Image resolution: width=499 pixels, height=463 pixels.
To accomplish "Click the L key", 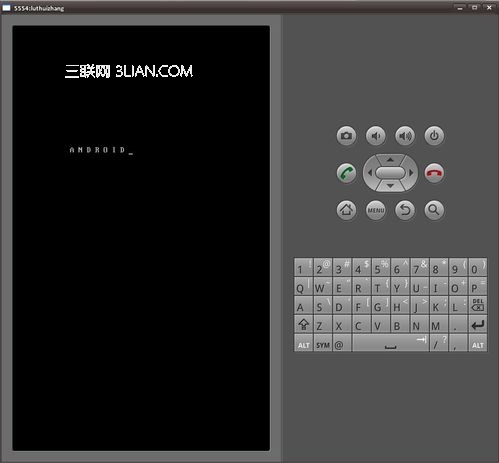I will [x=458, y=305].
